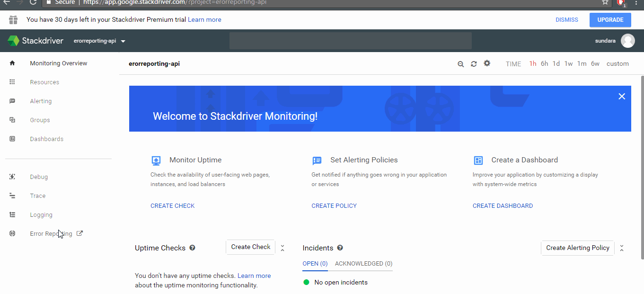644x294 pixels.
Task: Click the Logging icon in sidebar
Action: coord(12,214)
